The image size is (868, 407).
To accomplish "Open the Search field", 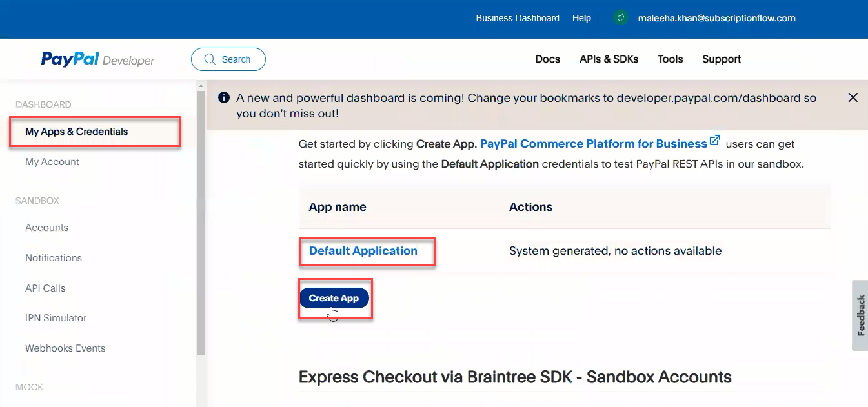I will click(228, 59).
